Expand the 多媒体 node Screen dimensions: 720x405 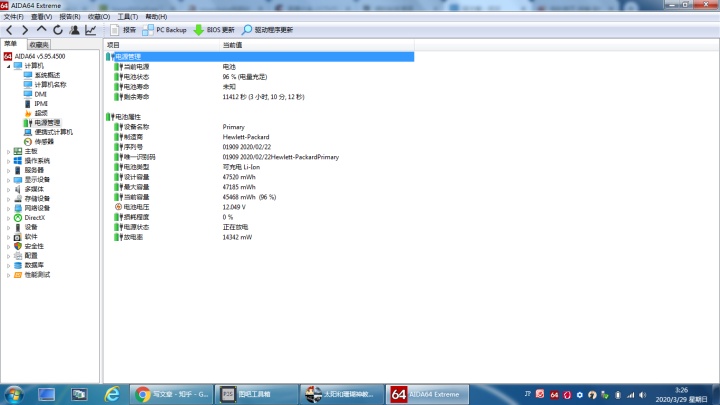coord(8,189)
